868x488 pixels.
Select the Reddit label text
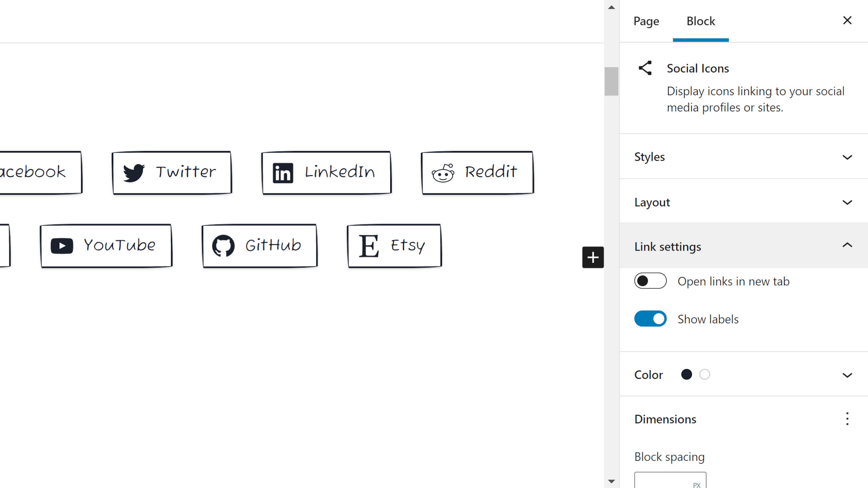[491, 172]
